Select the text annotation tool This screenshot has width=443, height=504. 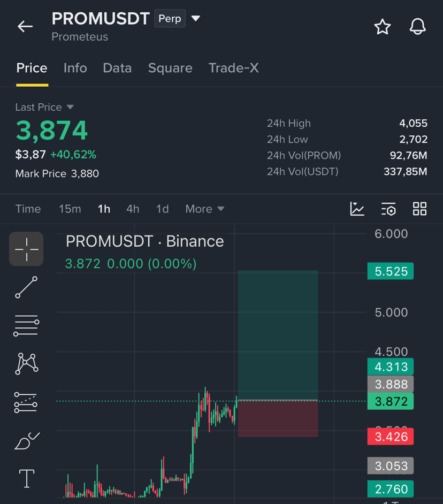(27, 479)
